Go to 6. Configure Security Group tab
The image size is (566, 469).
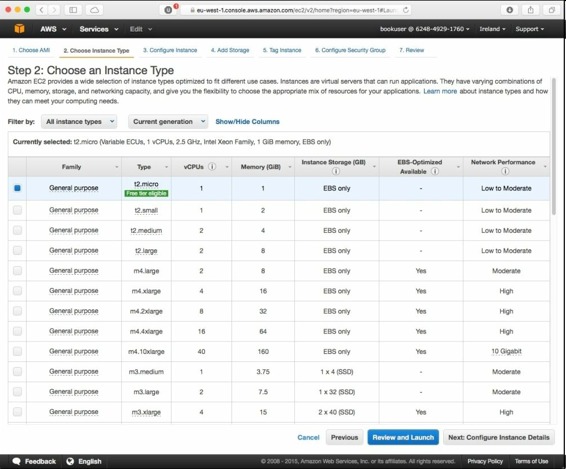(350, 50)
